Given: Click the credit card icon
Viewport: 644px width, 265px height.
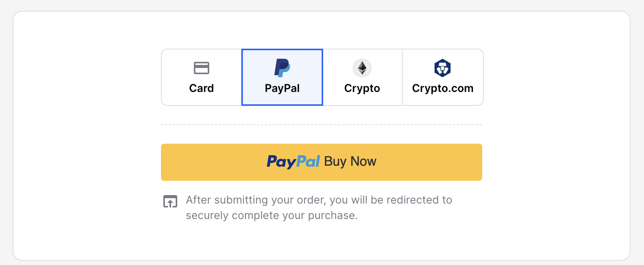Looking at the screenshot, I should coord(202,68).
